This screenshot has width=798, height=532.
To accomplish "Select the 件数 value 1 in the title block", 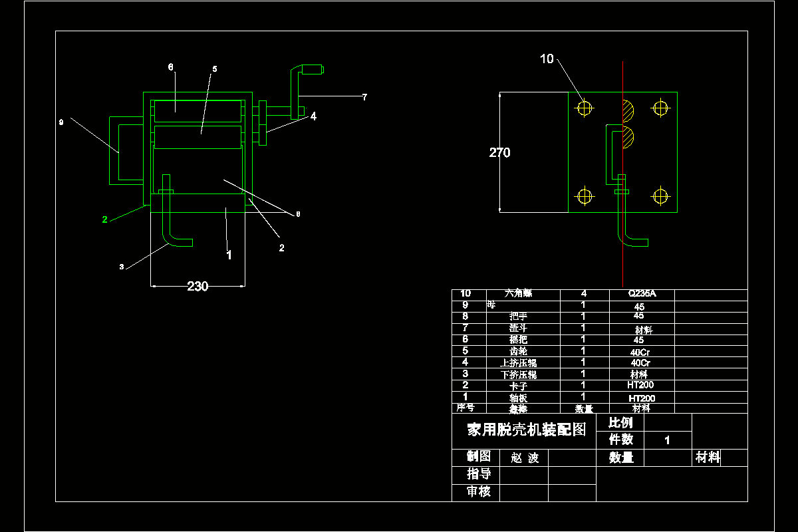I will pyautogui.click(x=668, y=440).
